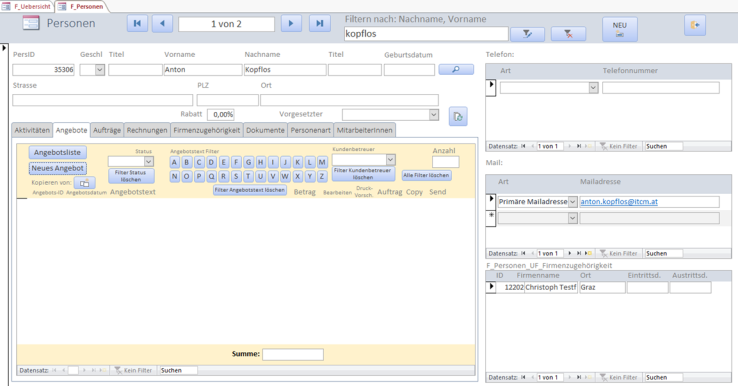Viewport: 738px width, 386px height.
Task: Switch to F_Uebersicht document tab
Action: (x=27, y=6)
